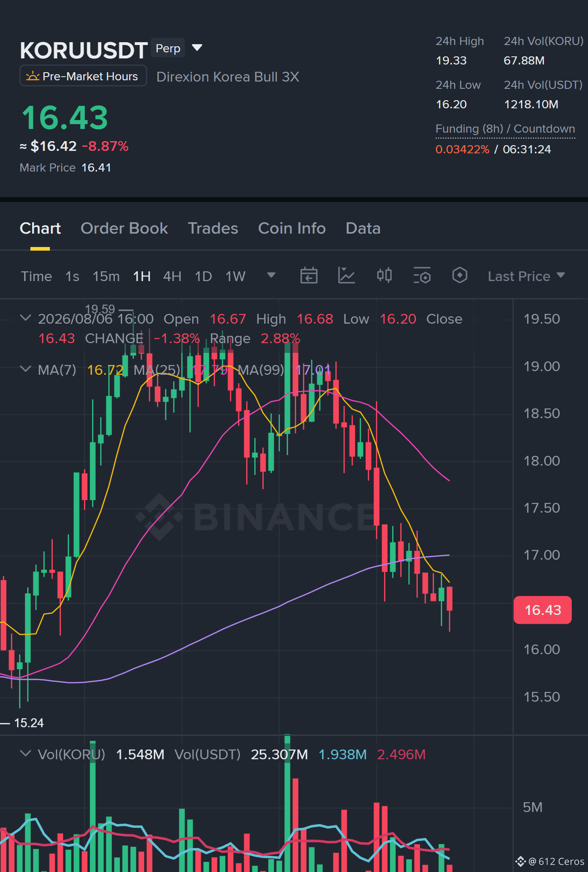Click the MA(99) legend label
The height and width of the screenshot is (872, 588).
pos(261,369)
